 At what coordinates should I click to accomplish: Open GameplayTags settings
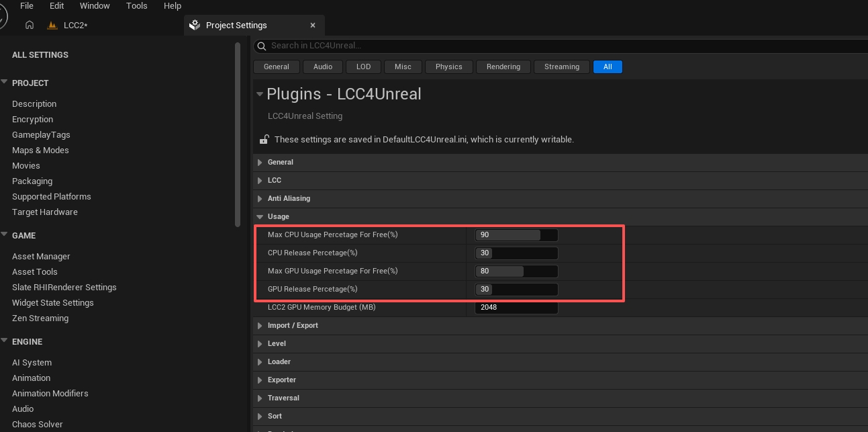tap(41, 134)
